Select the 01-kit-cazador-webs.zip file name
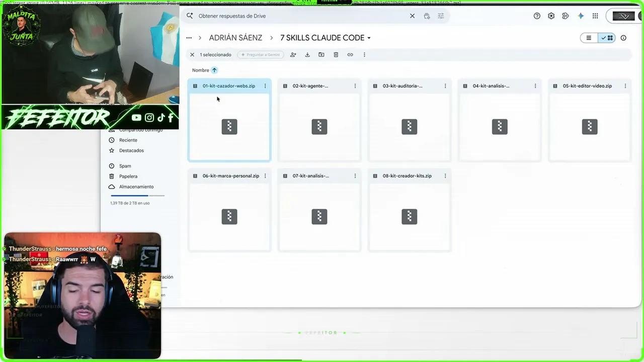This screenshot has height=362, width=644. click(x=228, y=86)
